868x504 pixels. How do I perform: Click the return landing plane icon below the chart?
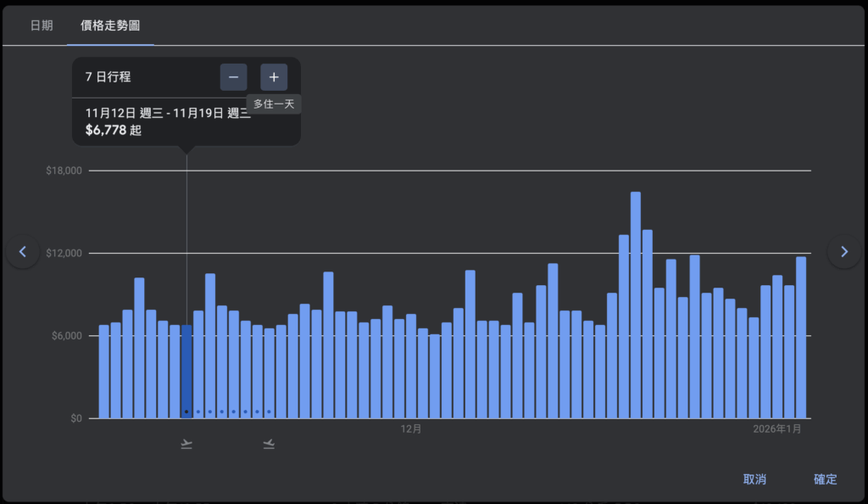point(269,444)
